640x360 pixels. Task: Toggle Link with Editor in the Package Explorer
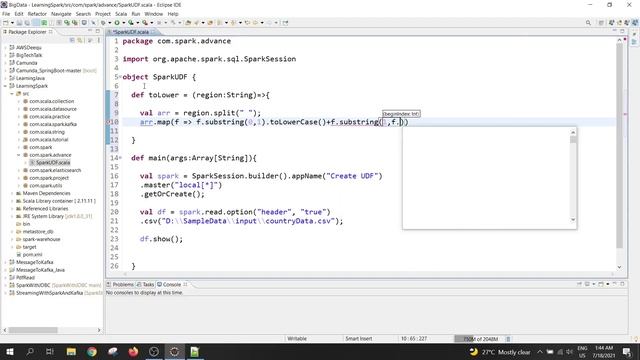[80, 40]
